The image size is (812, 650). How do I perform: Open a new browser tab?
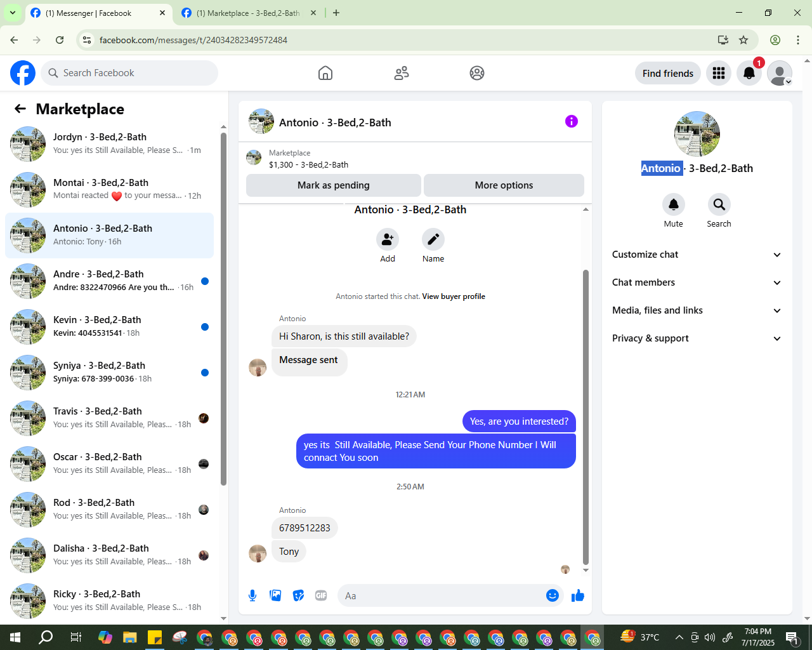coord(336,13)
